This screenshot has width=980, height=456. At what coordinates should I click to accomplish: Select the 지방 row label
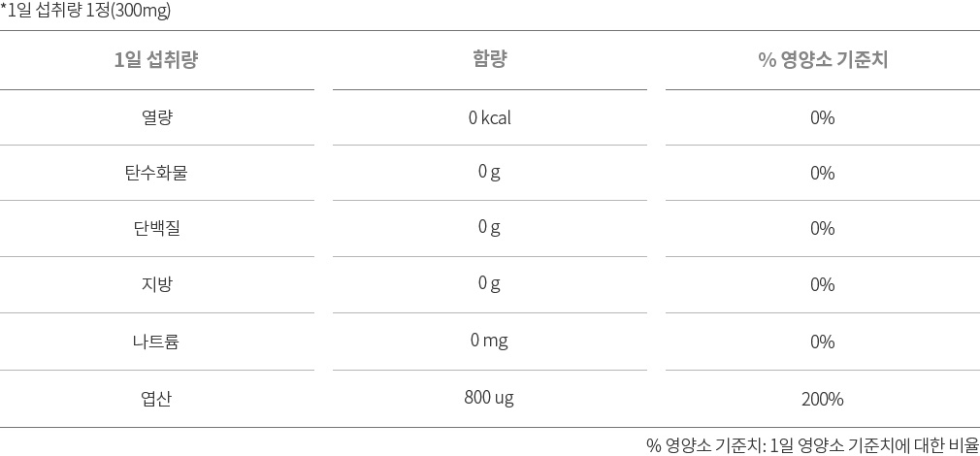tap(156, 285)
